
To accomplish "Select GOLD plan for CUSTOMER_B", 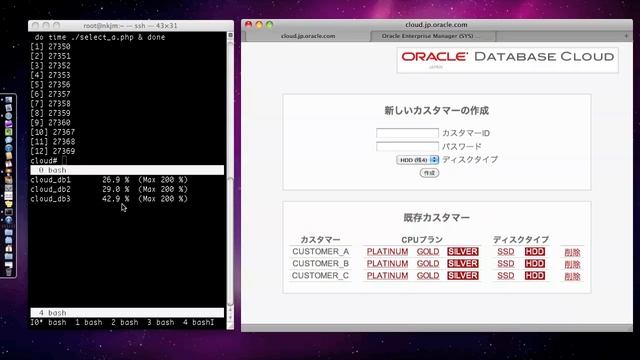I will 428,264.
